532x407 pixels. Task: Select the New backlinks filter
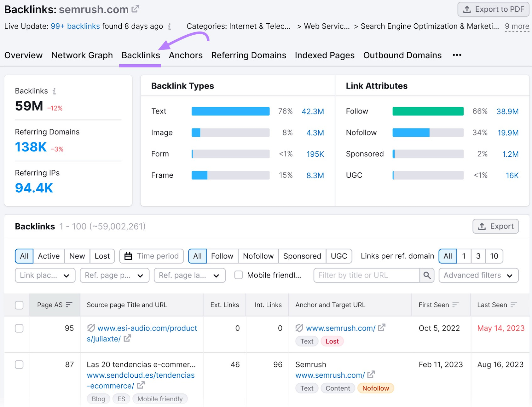click(x=77, y=256)
